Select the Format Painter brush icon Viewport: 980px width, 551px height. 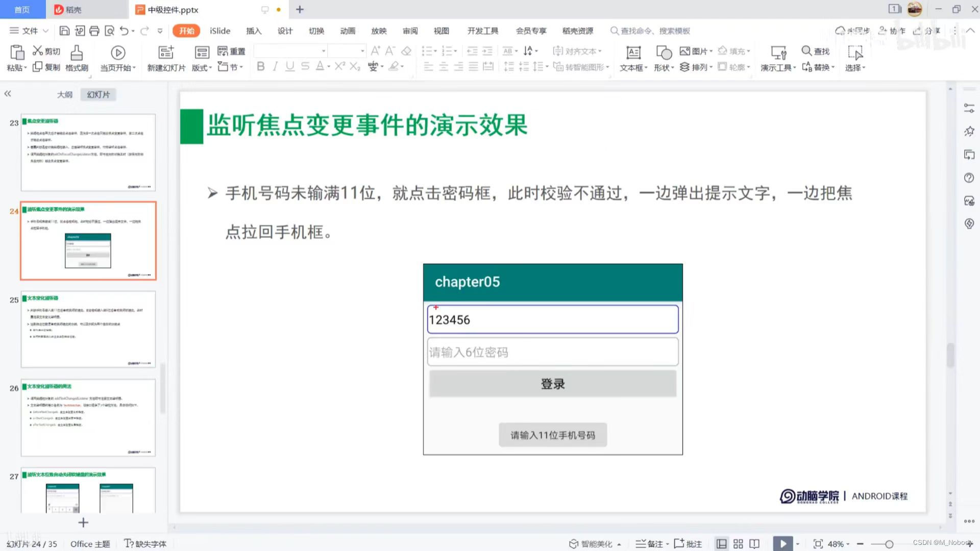tap(77, 53)
